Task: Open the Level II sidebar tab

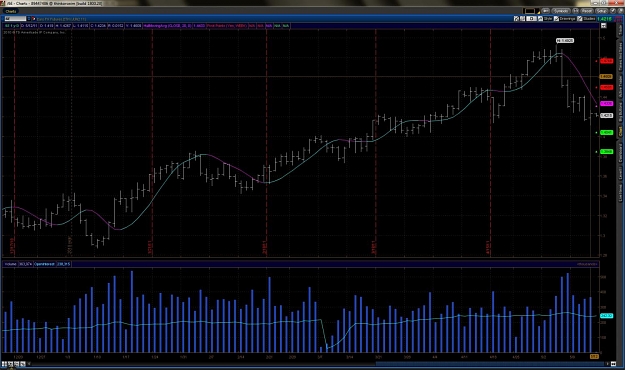Action: (620, 174)
